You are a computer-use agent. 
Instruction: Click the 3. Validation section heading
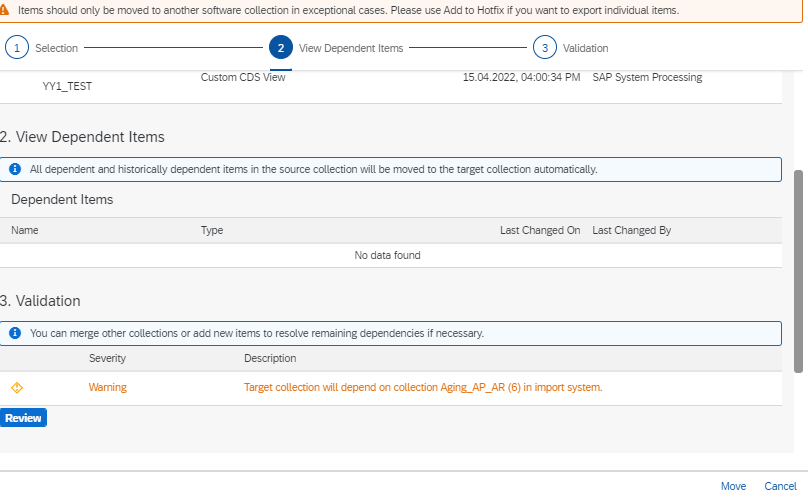pos(40,301)
